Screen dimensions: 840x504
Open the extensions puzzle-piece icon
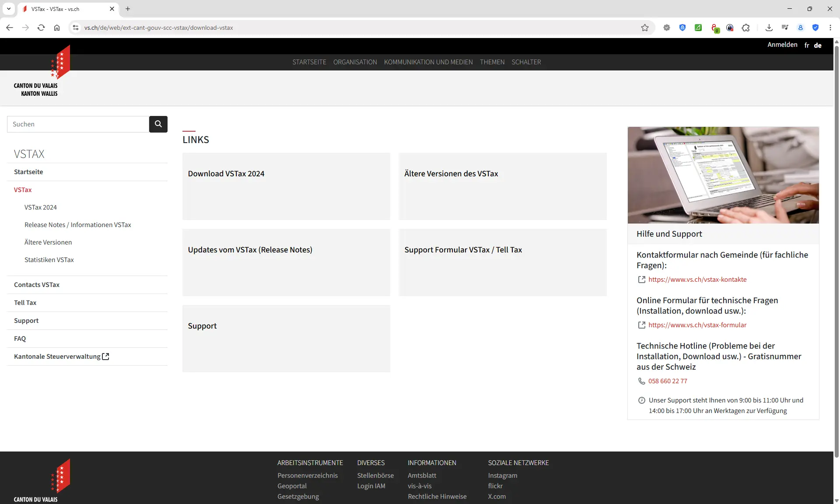click(745, 28)
